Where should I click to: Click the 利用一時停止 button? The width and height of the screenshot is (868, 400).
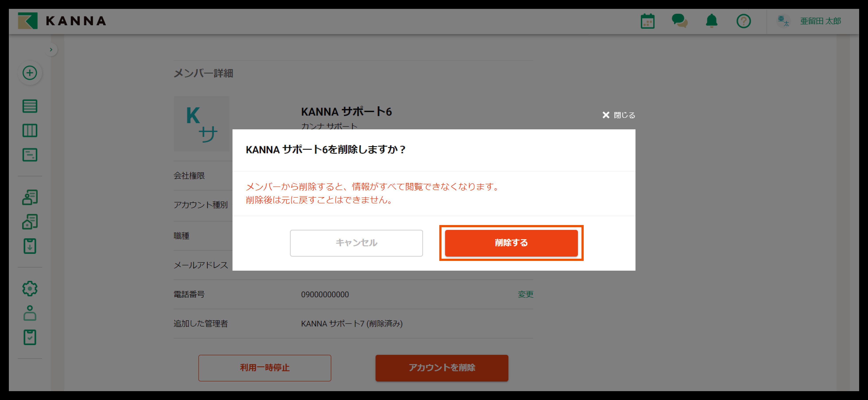(265, 368)
